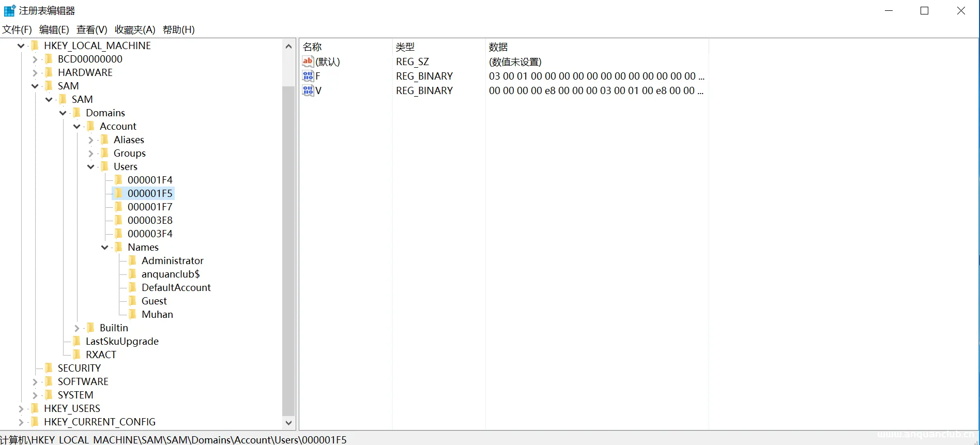The width and height of the screenshot is (980, 445).
Task: Collapse the Names tree node
Action: pos(105,247)
